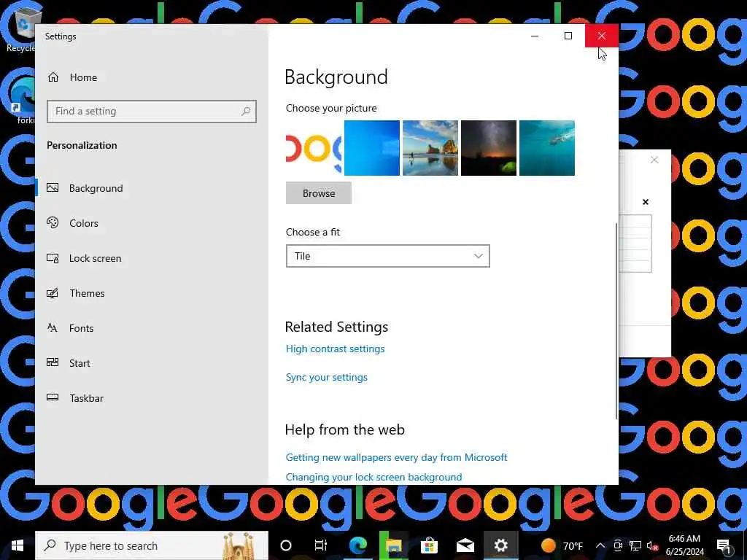Open the clock showing 6:46 AM
Screen dimensions: 747x560
pyautogui.click(x=684, y=545)
